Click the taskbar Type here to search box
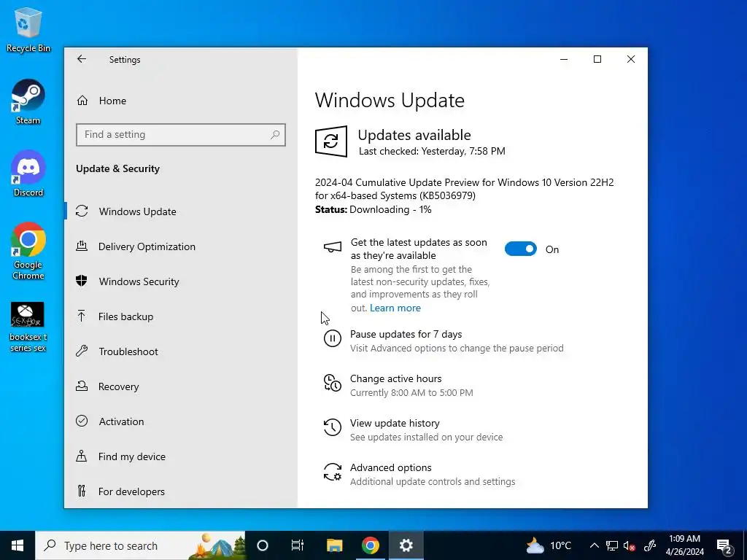Screen dimensions: 747x560 point(141,545)
